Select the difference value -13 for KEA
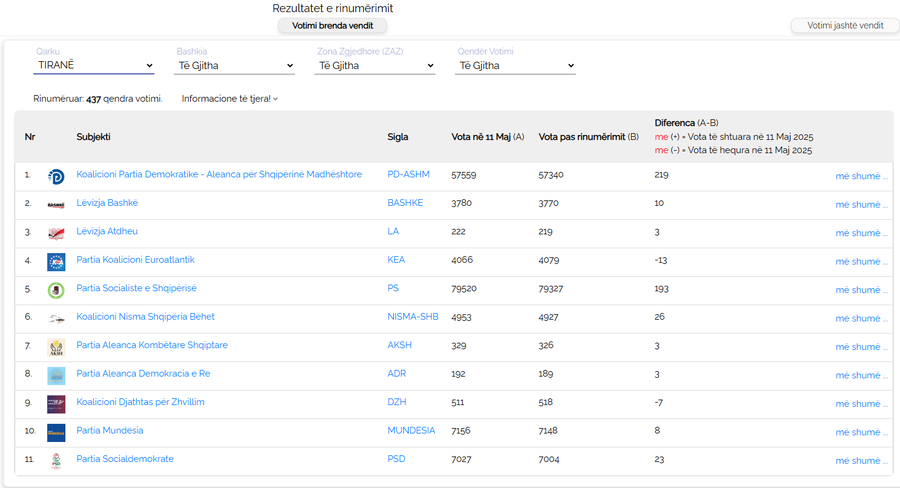 pyautogui.click(x=661, y=260)
